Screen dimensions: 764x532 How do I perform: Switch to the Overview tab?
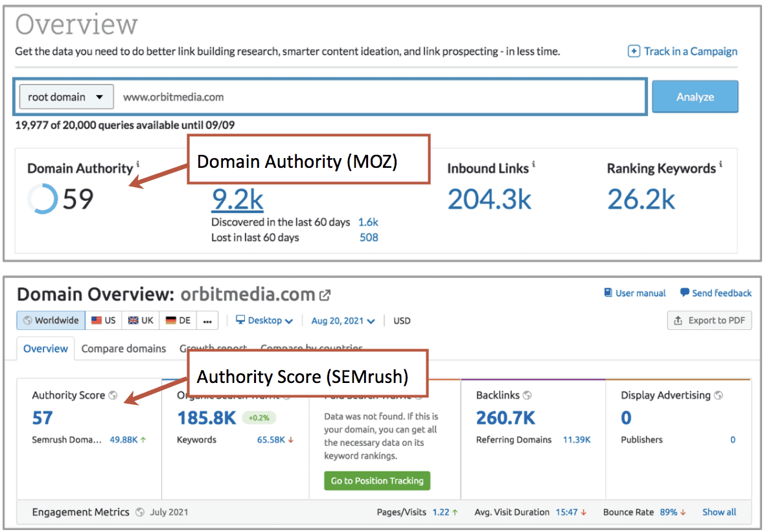(x=46, y=349)
